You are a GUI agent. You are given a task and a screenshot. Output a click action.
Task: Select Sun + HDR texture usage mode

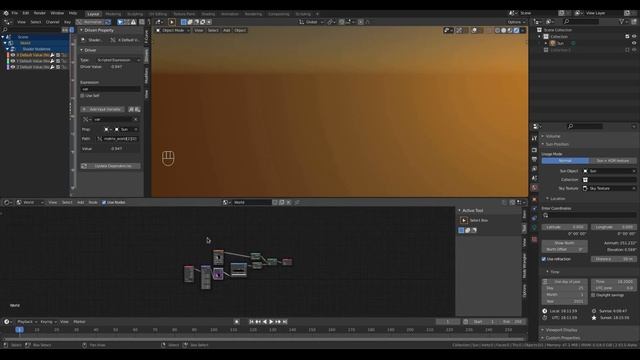[613, 161]
